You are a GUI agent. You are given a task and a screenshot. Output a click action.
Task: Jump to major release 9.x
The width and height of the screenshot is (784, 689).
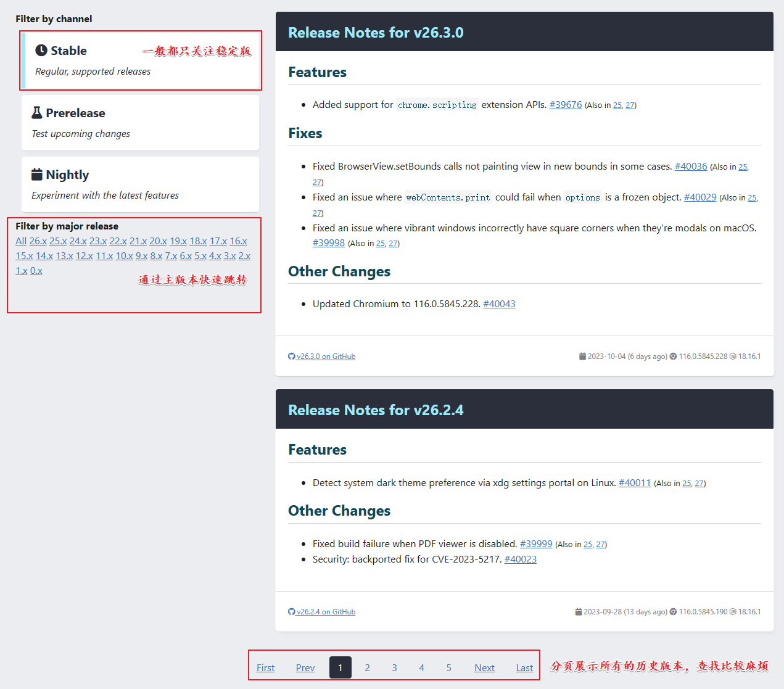[142, 256]
